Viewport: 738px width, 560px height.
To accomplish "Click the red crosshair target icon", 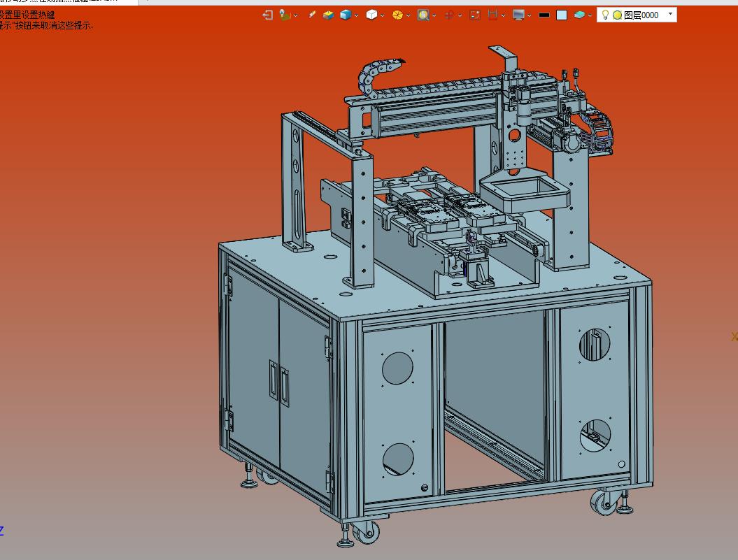I will (x=449, y=15).
